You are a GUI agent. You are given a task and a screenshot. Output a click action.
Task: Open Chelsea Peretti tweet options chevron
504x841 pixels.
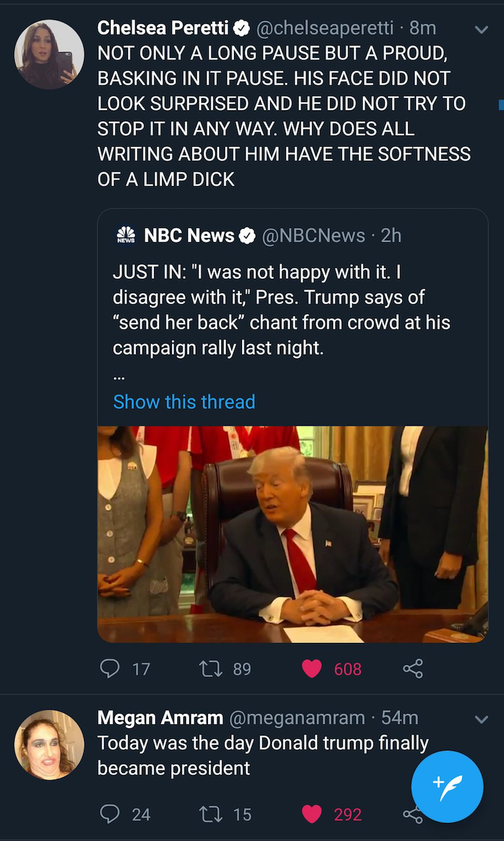pyautogui.click(x=481, y=29)
